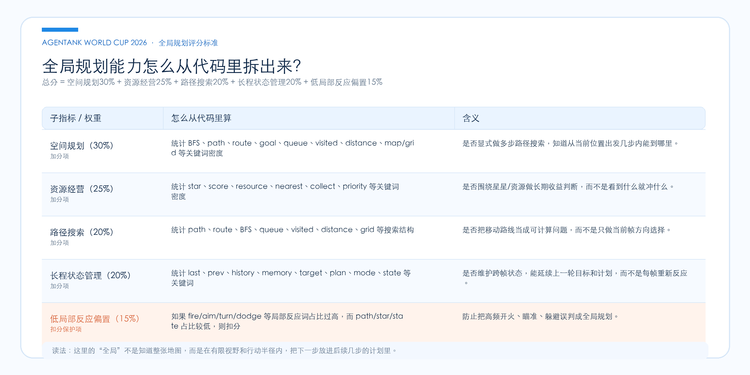Viewport: 750px width, 375px height.
Task: Click the 加分项 tag under 资源经营
Action: pyautogui.click(x=59, y=199)
